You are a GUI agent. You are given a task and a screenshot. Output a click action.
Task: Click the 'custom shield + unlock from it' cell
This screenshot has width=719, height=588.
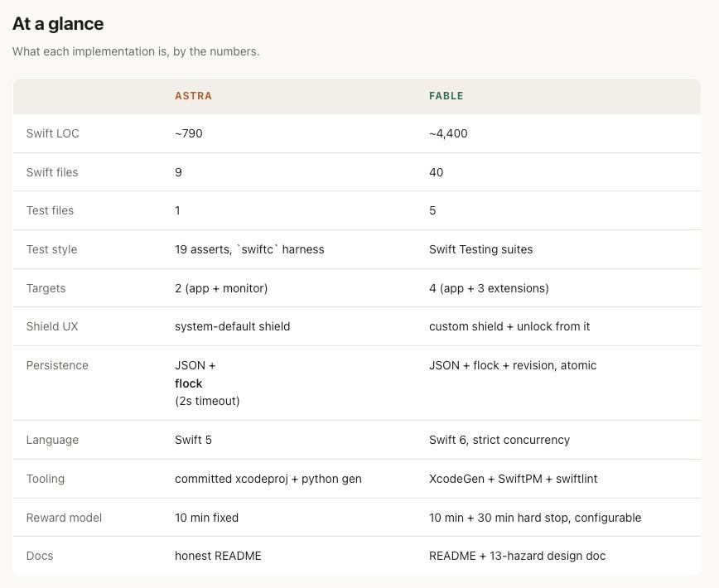tap(509, 326)
